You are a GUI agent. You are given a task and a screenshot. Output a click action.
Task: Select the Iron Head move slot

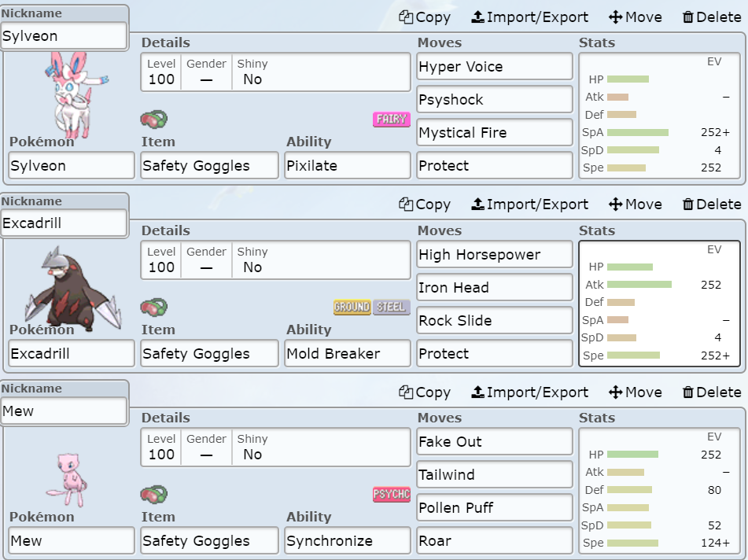[495, 287]
